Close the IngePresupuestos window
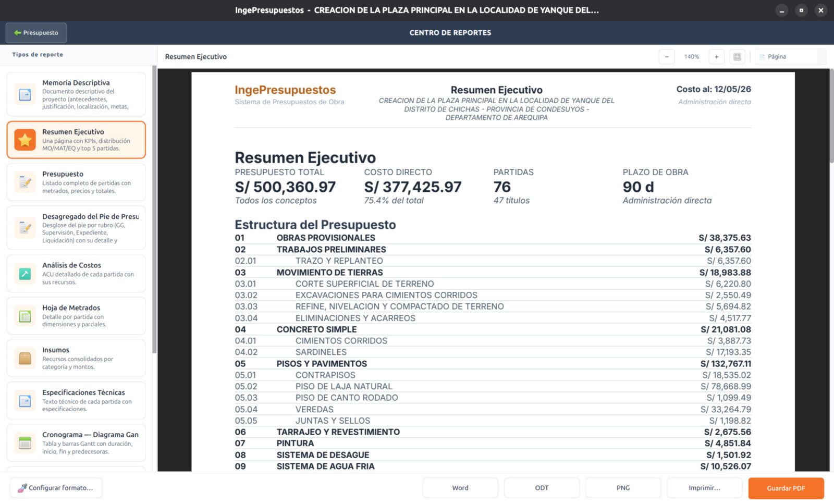This screenshot has width=834, height=504. tap(821, 10)
